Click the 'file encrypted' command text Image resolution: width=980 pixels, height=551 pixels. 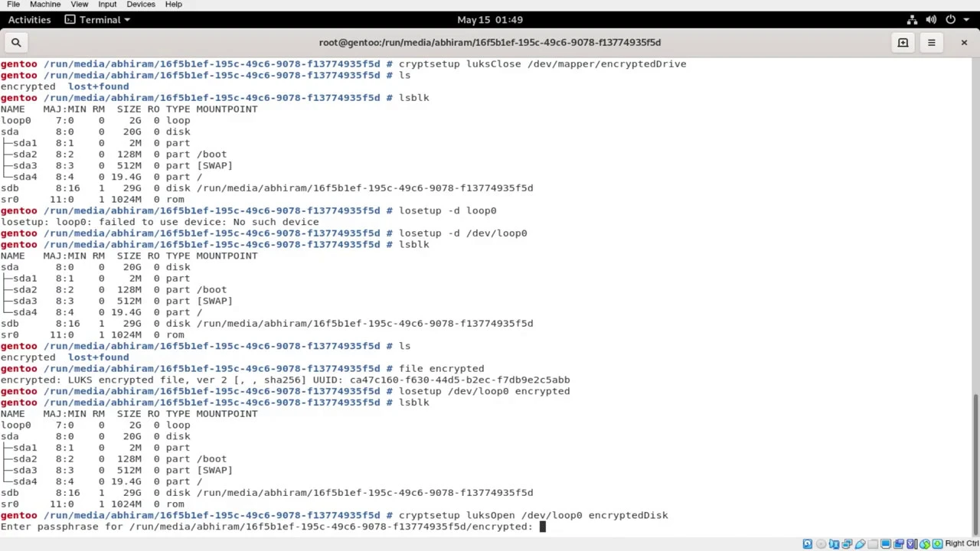click(x=441, y=368)
